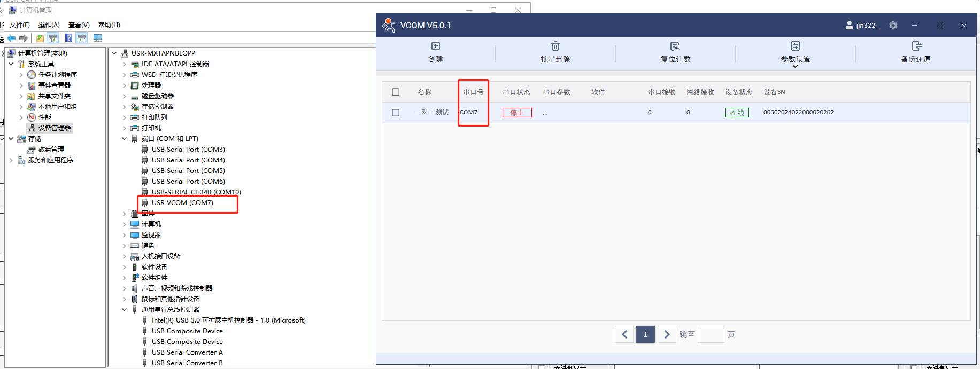Check the 一对一测试 row checkbox
This screenshot has width=980, height=369.
point(396,113)
